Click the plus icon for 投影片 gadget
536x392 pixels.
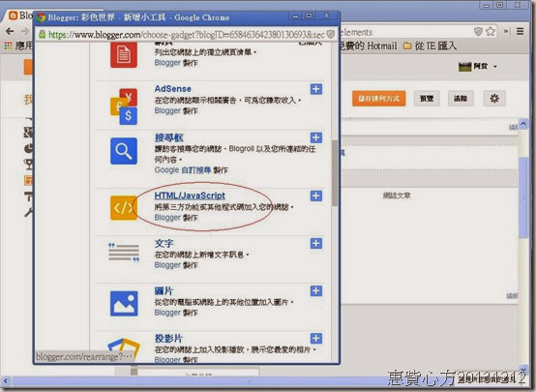pyautogui.click(x=316, y=339)
